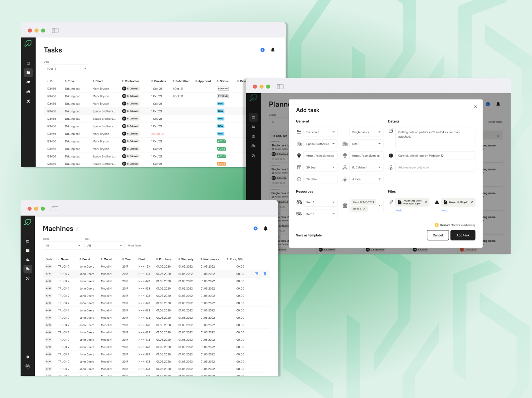Open the Brand filter dropdown in Machines
The height and width of the screenshot is (398, 532).
[63, 246]
